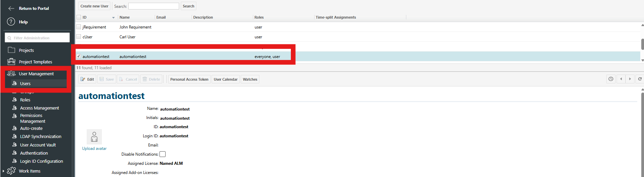
Task: Open the ID column sort dropdown arrow
Action: (113, 17)
